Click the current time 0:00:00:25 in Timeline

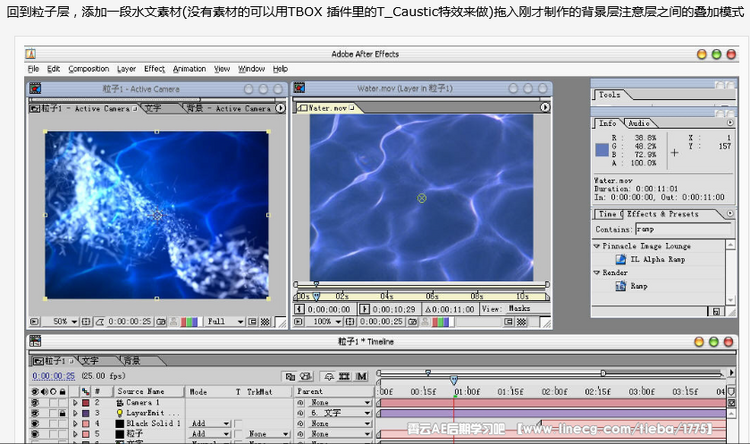54,376
